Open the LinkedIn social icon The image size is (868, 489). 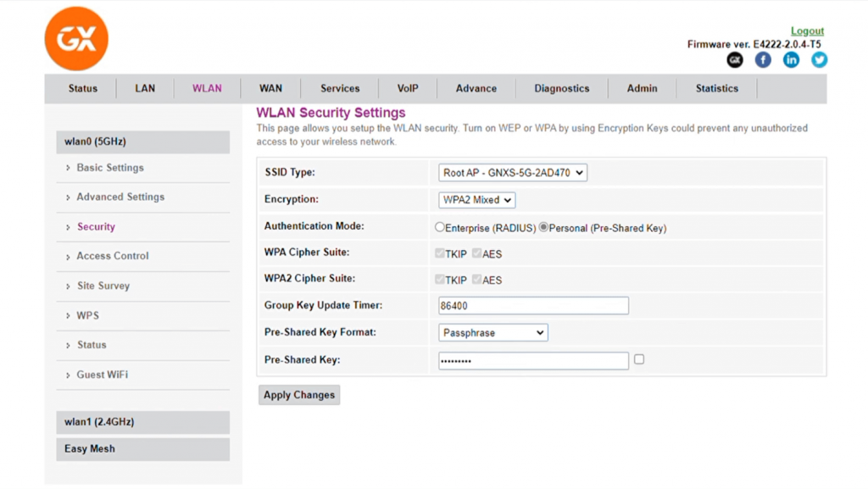790,59
